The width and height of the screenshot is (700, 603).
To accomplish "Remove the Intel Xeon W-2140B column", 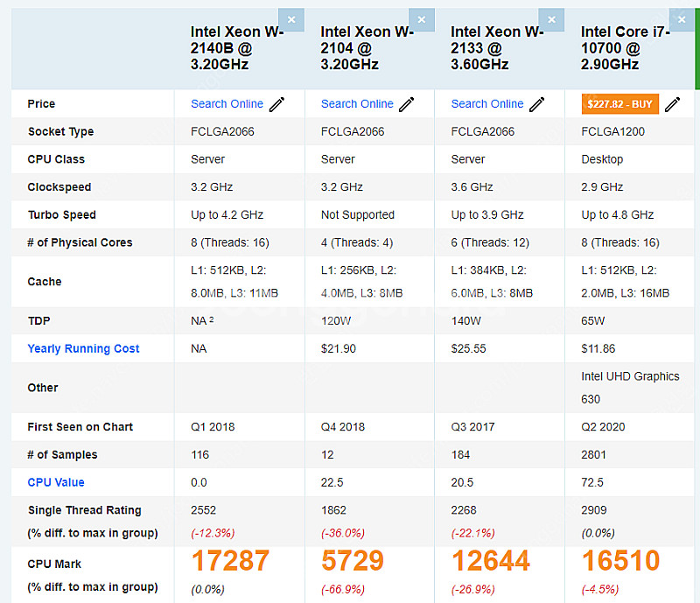I will 291,19.
